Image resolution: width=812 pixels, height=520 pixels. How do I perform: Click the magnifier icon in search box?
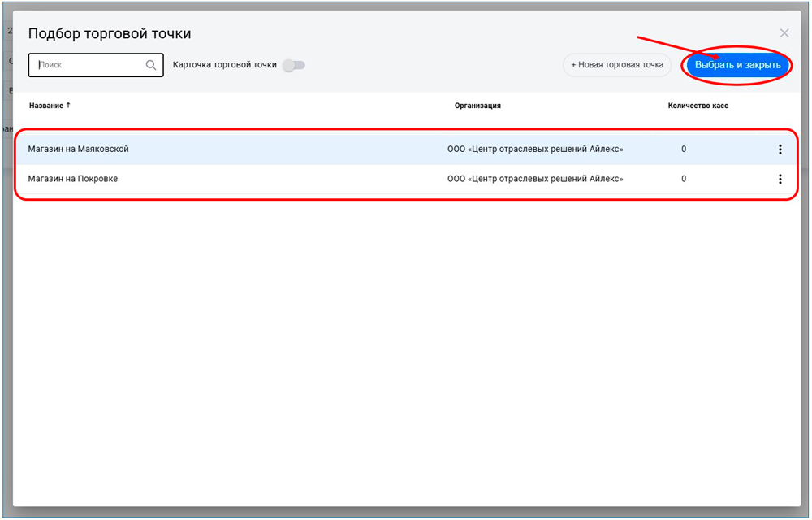(151, 66)
